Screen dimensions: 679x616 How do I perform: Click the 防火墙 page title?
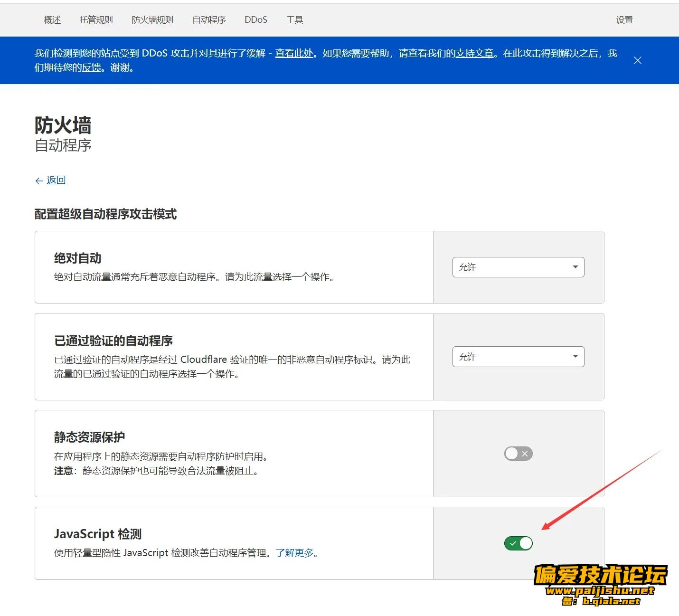(63, 125)
